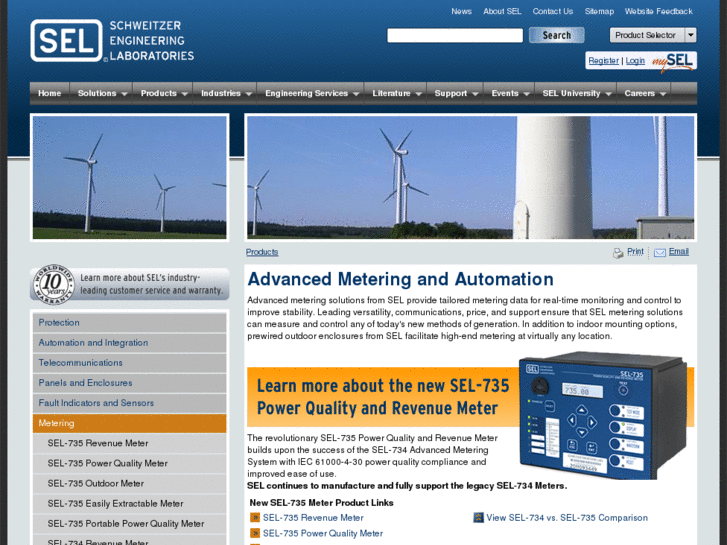Viewport: 727px width, 545px height.
Task: Open Automation and Integration sidebar item
Action: point(129,343)
